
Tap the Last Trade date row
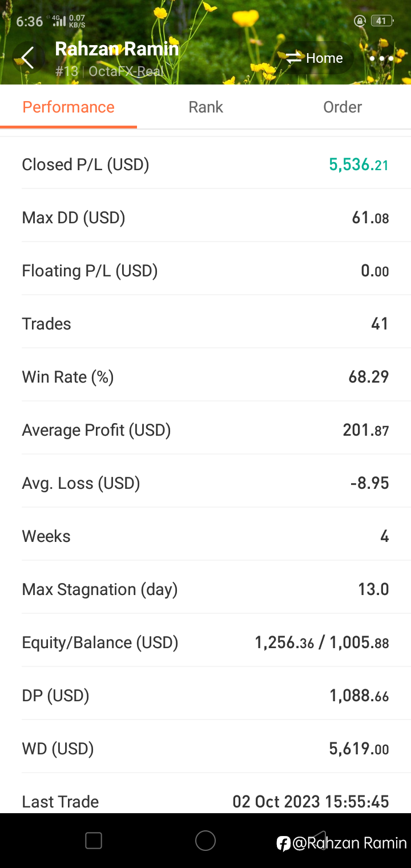coord(205,800)
